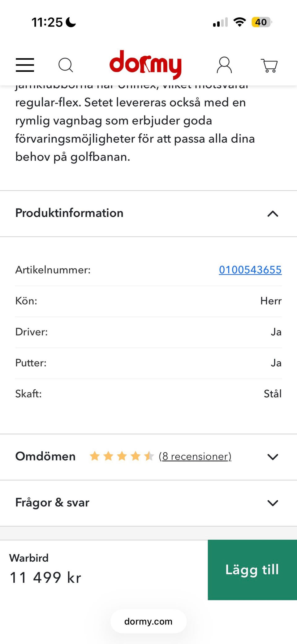Tap the Omdömen heading label
The height and width of the screenshot is (644, 297).
(x=45, y=456)
